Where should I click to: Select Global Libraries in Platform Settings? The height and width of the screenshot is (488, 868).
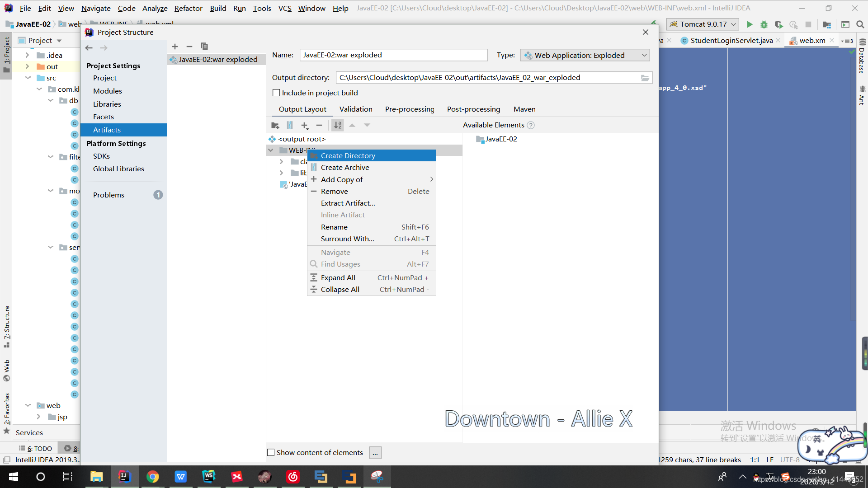[118, 169]
